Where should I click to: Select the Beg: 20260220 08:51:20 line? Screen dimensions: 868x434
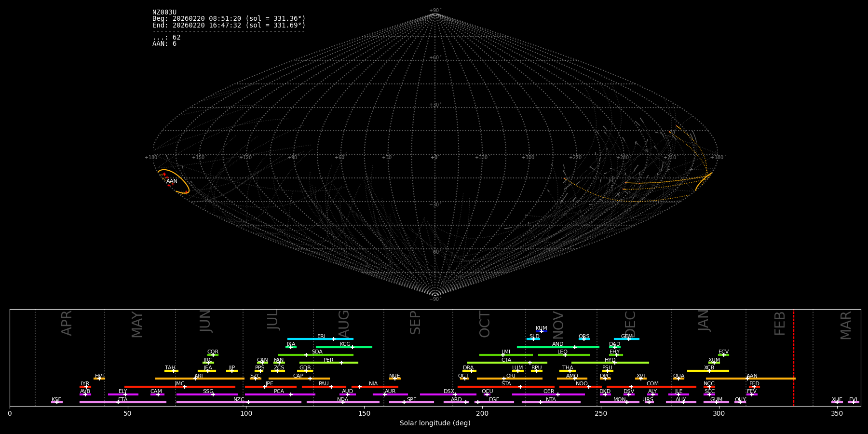[x=229, y=19]
